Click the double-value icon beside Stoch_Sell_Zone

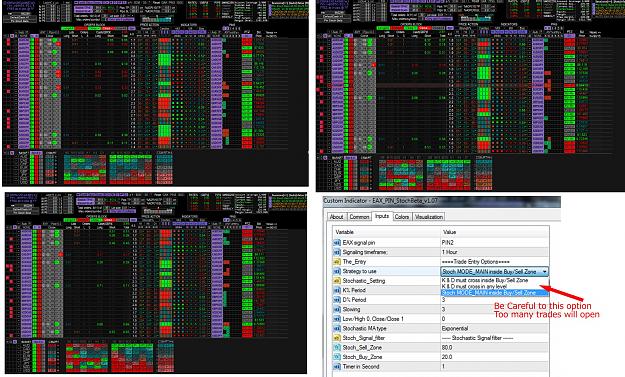(337, 348)
